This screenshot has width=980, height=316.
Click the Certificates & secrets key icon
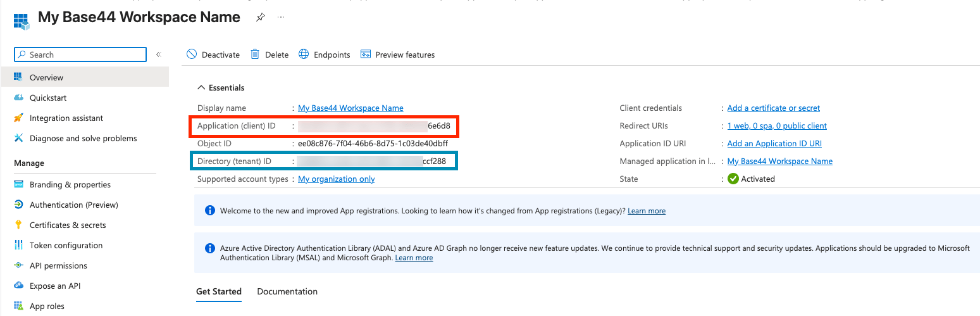tap(18, 225)
